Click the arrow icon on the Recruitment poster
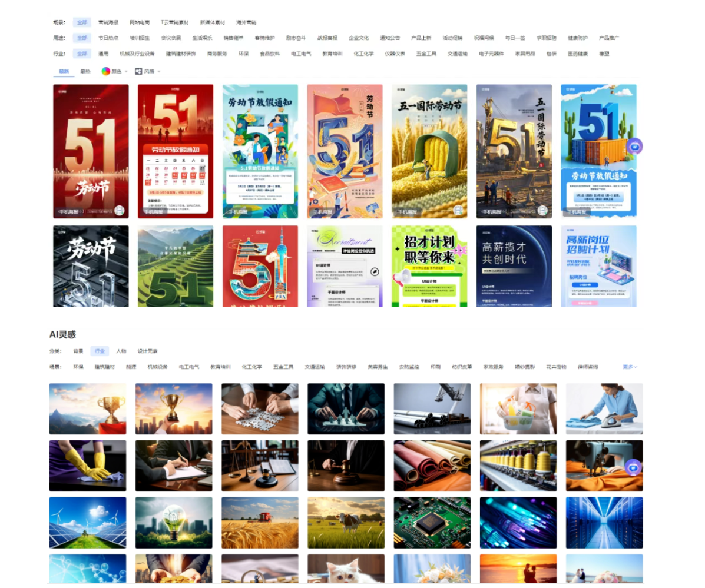Screen dimensions: 705x588 tap(374, 272)
